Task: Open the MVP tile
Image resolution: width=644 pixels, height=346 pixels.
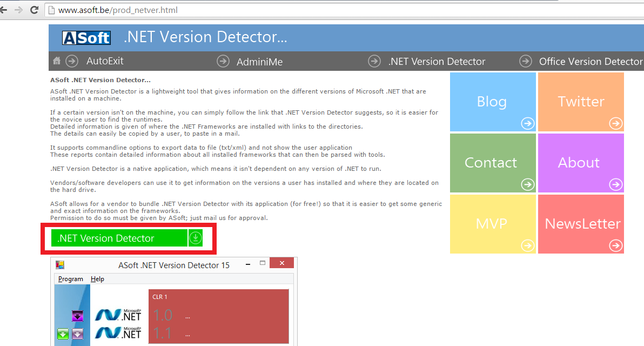Action: coord(493,224)
